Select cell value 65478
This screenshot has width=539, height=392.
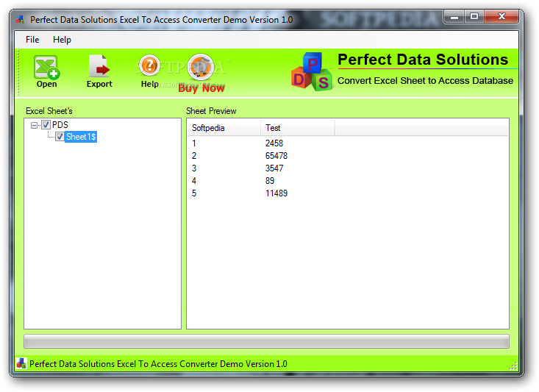click(276, 156)
